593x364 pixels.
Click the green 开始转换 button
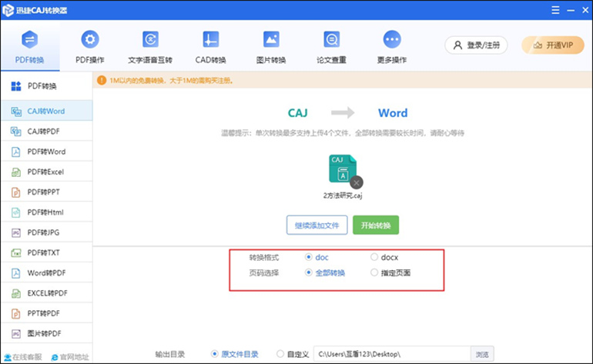(x=376, y=225)
